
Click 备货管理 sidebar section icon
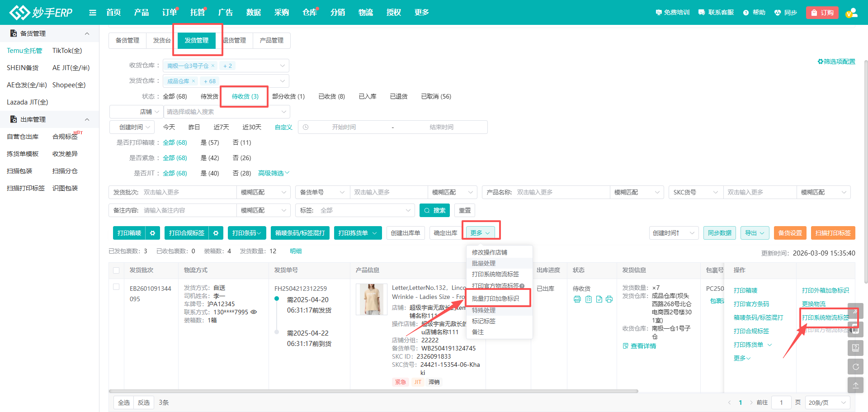coord(14,33)
